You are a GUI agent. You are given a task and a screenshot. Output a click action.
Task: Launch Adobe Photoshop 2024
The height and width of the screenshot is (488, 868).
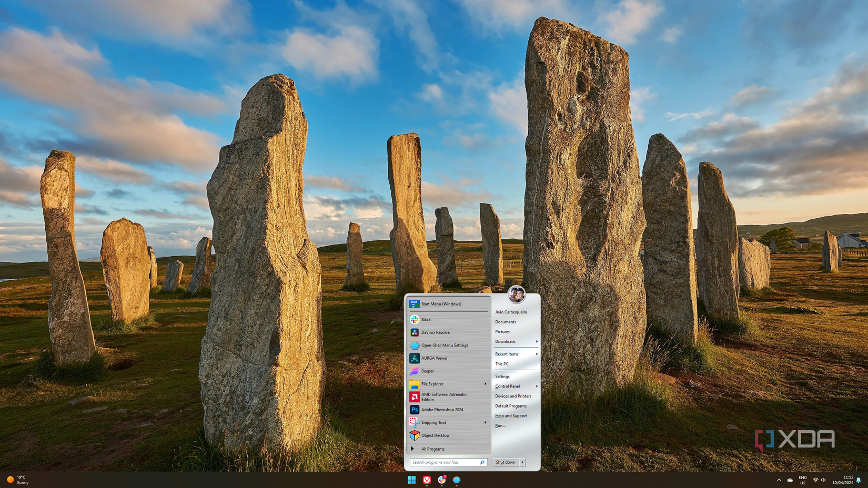[x=442, y=409]
